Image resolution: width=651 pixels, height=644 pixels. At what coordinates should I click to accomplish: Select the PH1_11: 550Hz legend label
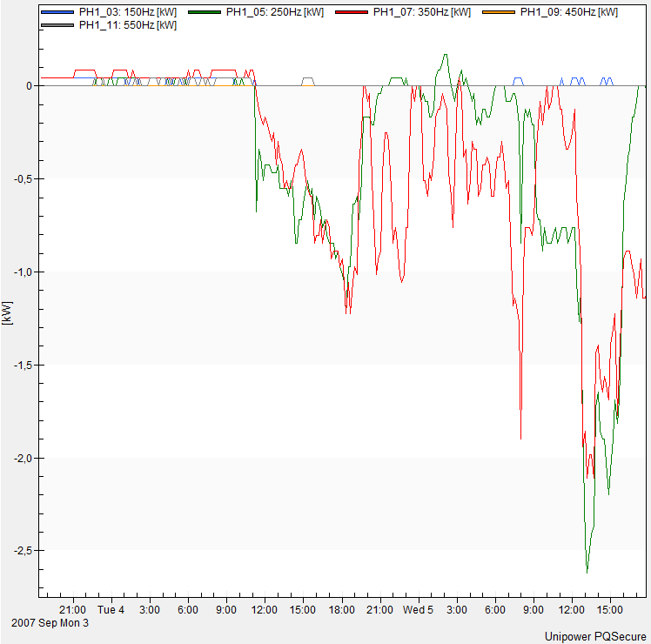coord(127,26)
